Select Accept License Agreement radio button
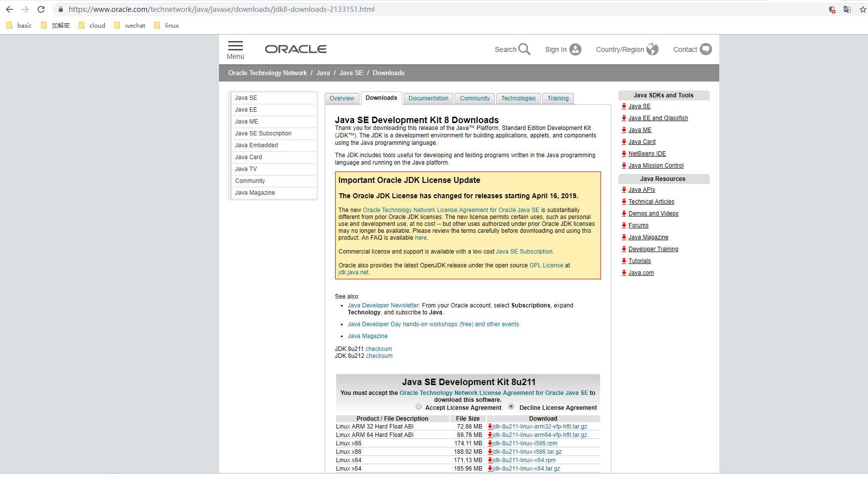 coord(419,407)
